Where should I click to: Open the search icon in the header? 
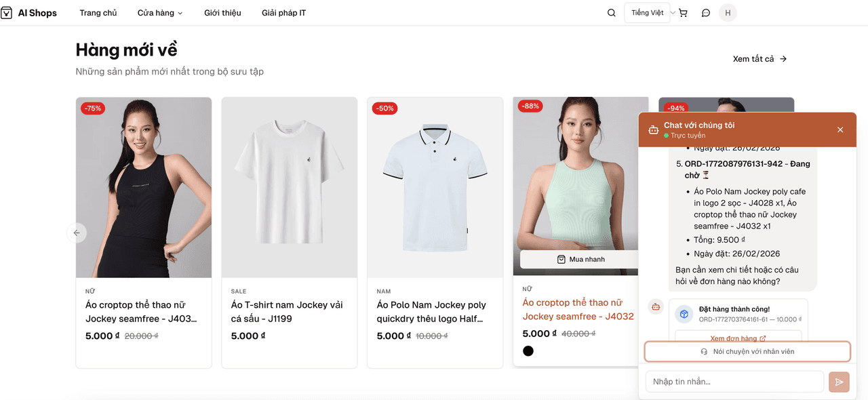[611, 12]
